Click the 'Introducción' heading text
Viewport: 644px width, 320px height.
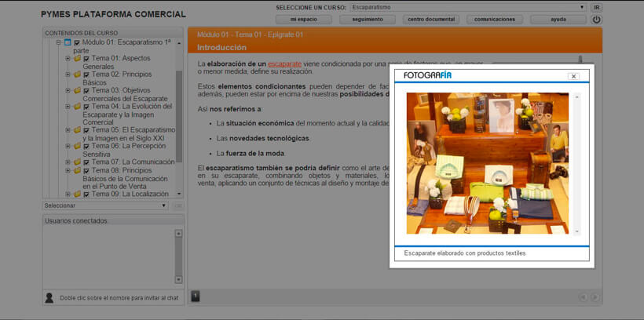(221, 48)
